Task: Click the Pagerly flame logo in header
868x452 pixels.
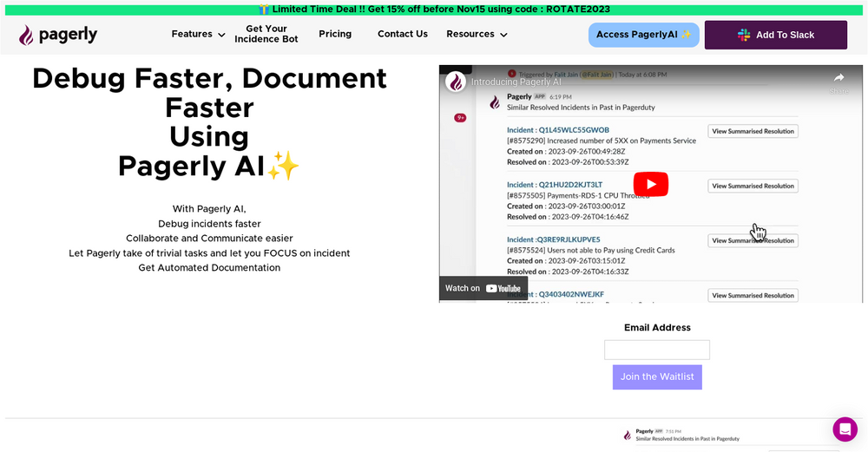Action: pos(27,36)
